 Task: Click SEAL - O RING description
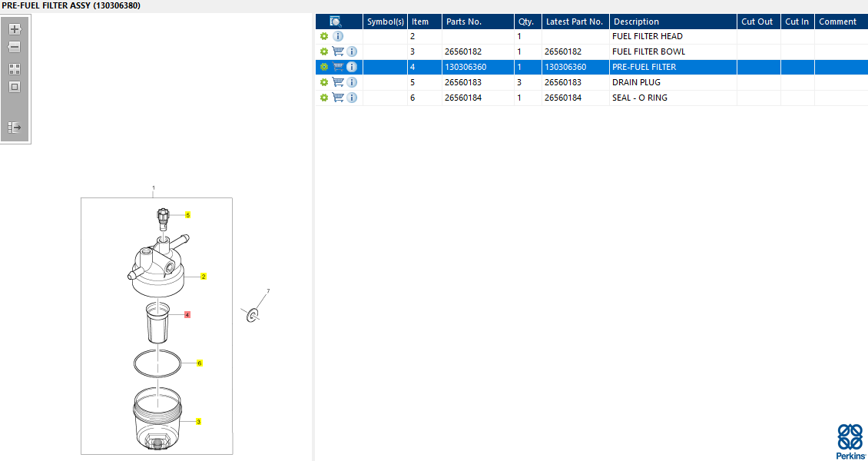click(x=639, y=98)
